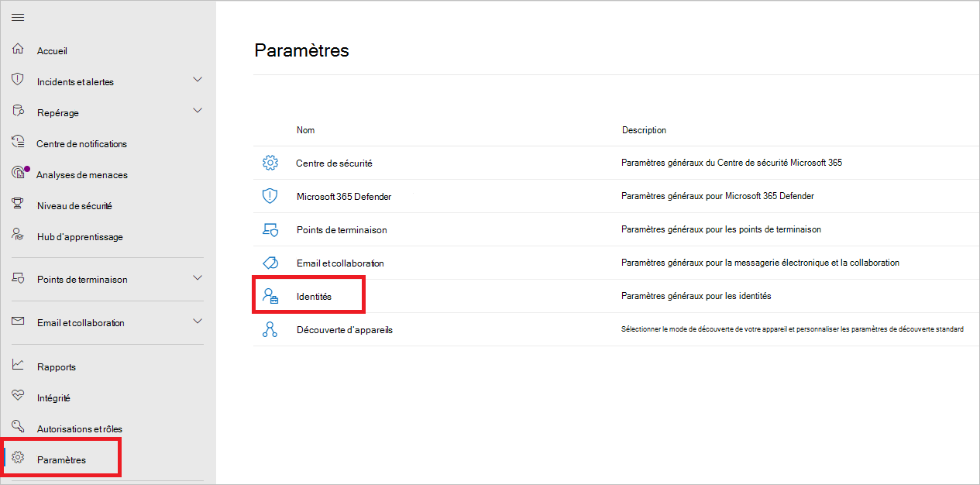Expand the Email et collaboration sidebar section
The height and width of the screenshot is (485, 980).
coord(198,322)
